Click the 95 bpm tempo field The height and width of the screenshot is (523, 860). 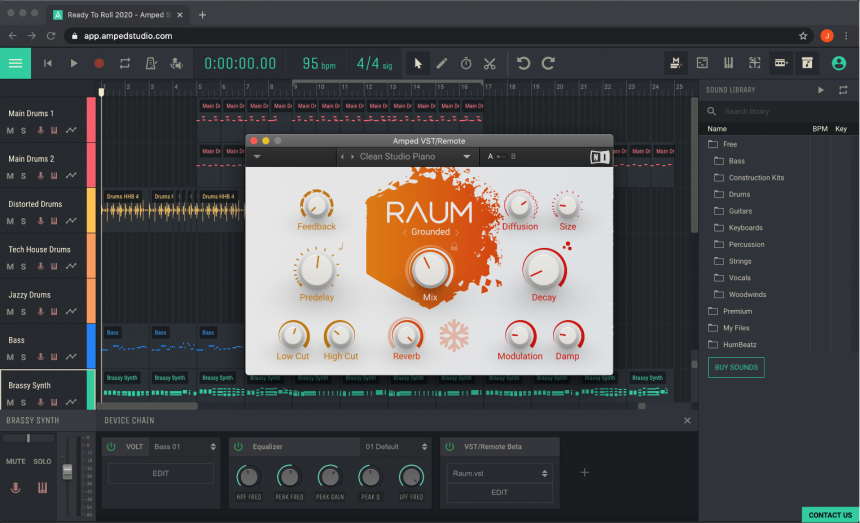319,64
